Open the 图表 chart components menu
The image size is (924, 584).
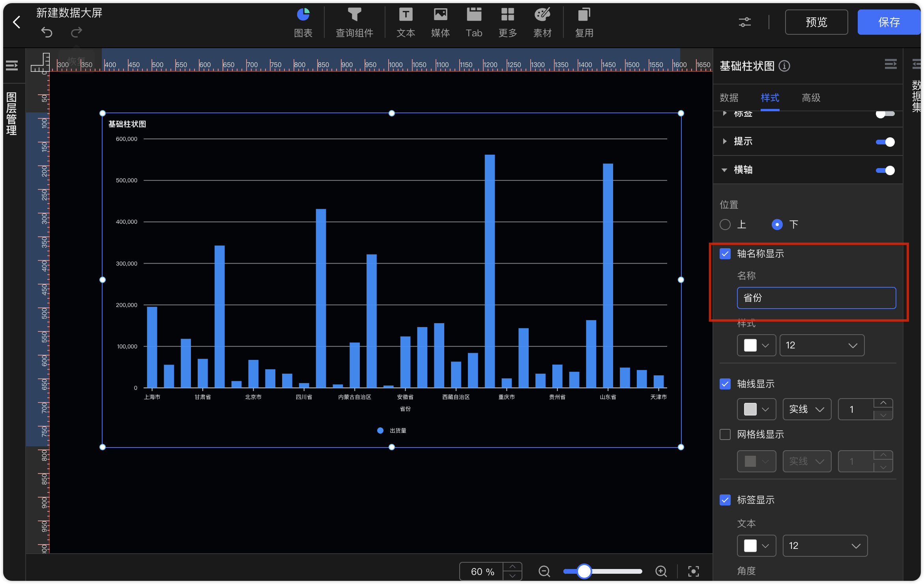coord(303,22)
